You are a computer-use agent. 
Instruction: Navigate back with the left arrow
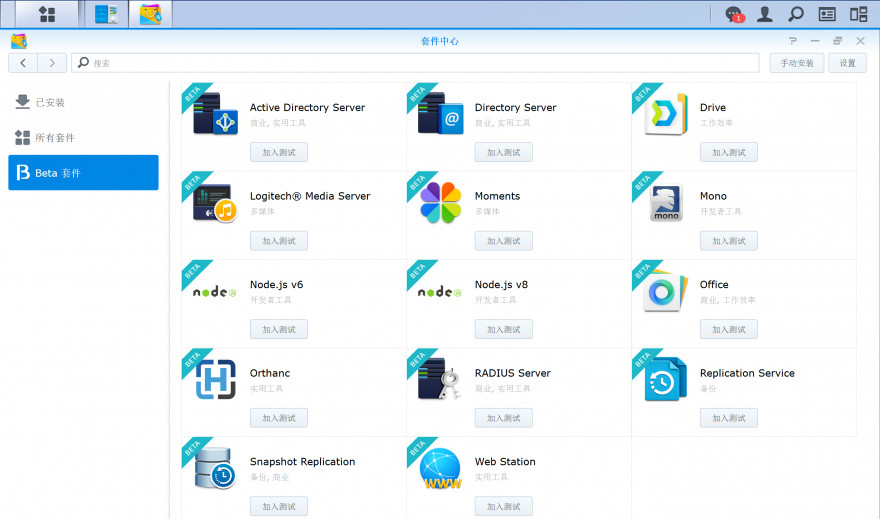(x=23, y=63)
